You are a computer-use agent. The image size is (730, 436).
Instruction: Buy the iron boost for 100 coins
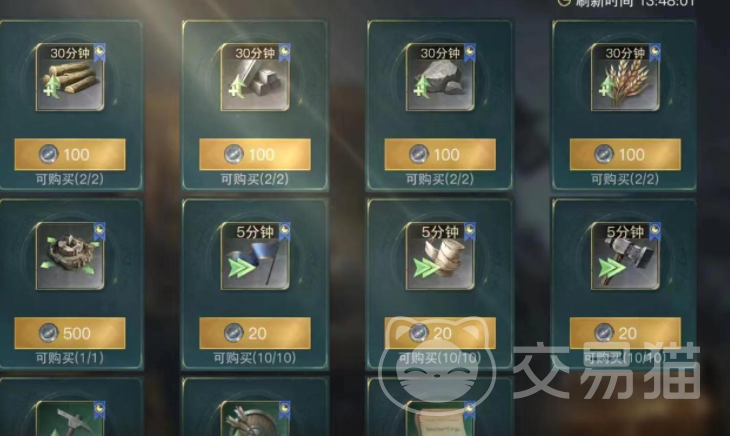pos(255,154)
